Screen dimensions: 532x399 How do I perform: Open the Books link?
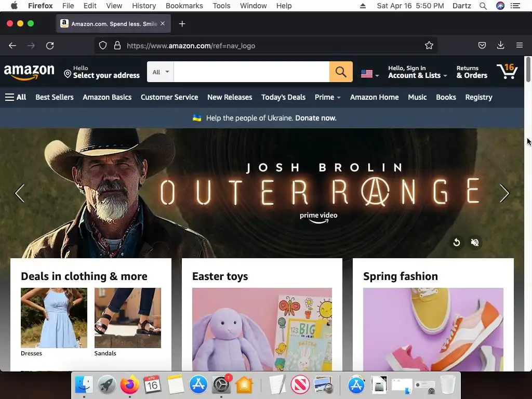pyautogui.click(x=446, y=97)
